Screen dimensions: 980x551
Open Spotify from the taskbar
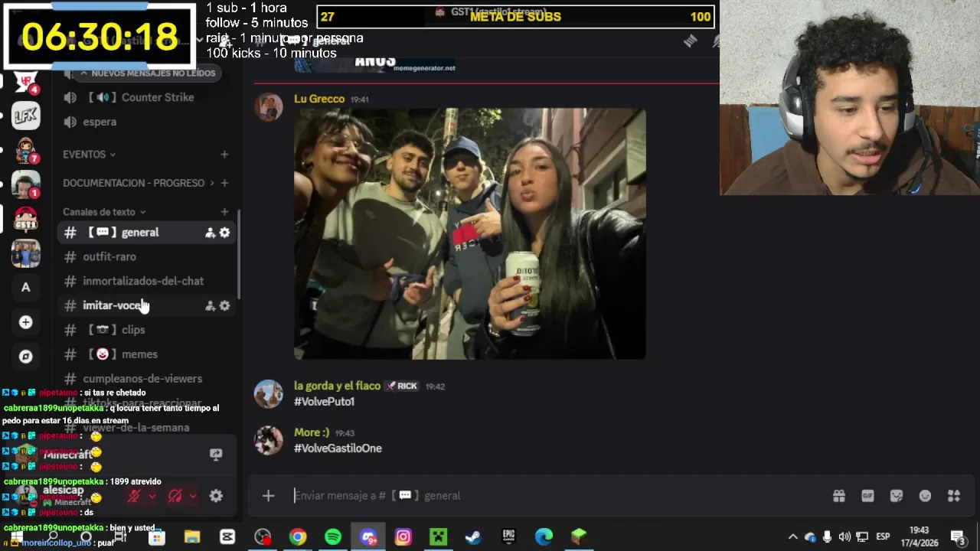pos(333,537)
